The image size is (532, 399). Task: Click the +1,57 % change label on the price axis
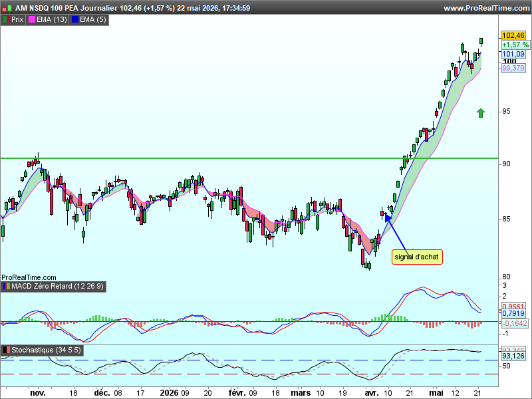pos(515,45)
